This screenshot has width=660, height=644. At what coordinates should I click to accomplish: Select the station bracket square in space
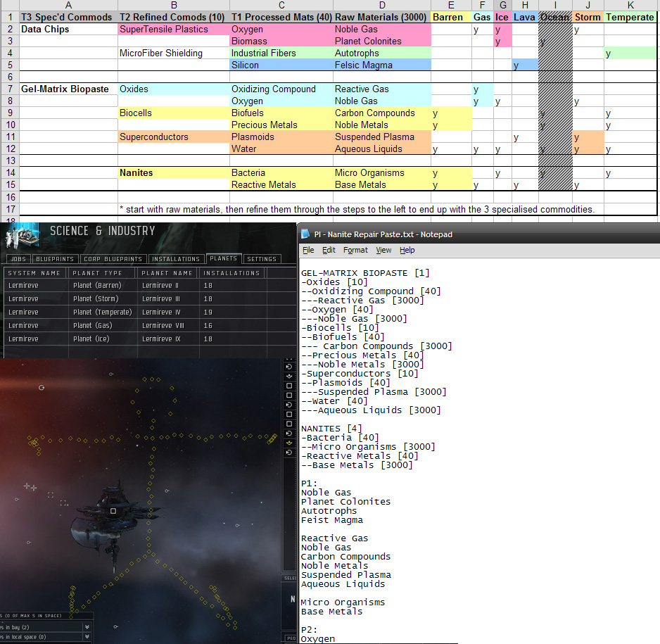click(x=113, y=511)
